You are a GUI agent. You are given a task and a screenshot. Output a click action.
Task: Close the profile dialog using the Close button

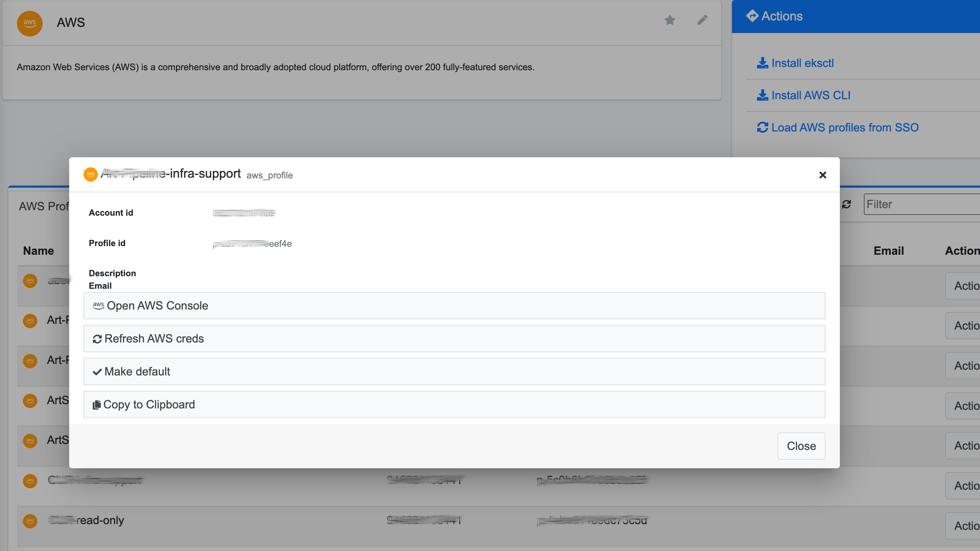pos(801,446)
